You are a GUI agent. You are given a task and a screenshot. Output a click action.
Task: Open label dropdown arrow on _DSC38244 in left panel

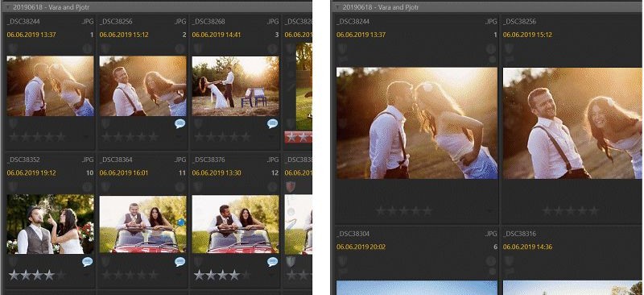[x=85, y=136]
